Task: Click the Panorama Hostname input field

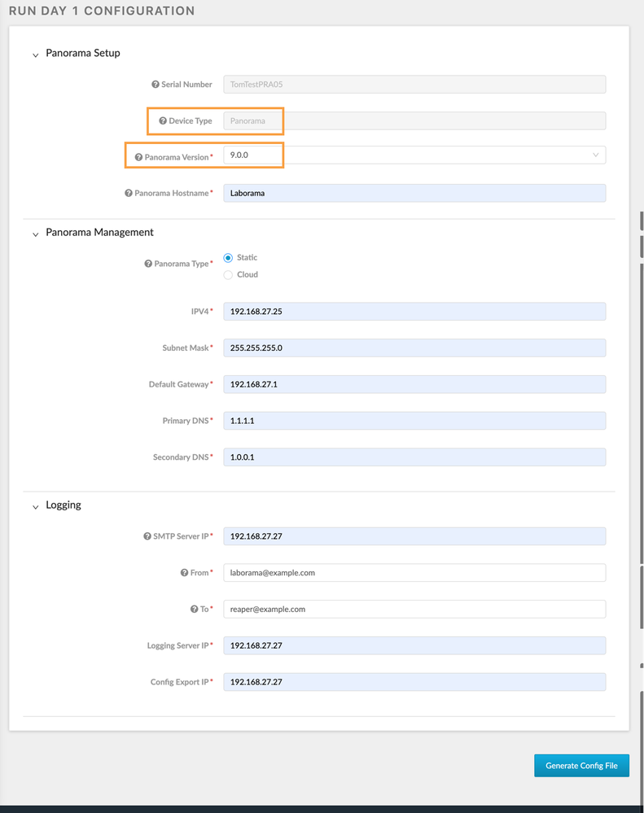Action: pyautogui.click(x=414, y=193)
